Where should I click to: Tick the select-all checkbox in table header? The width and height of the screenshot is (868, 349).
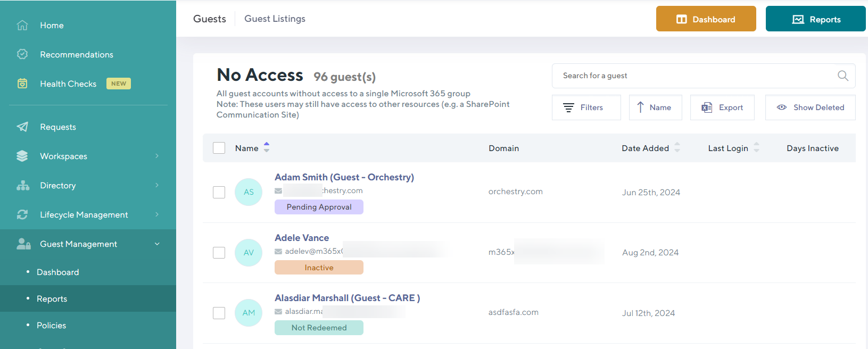pyautogui.click(x=219, y=148)
